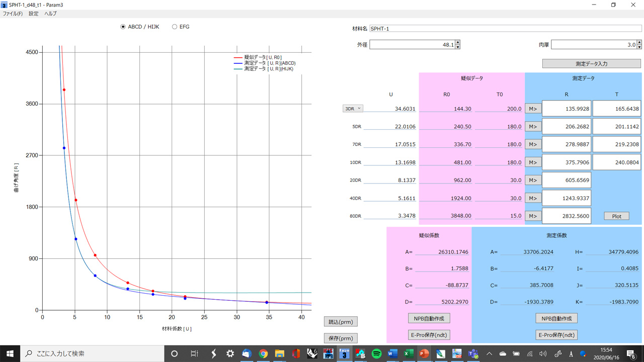
Task: Select the ABCD / HIJK radio button
Action: click(x=123, y=27)
